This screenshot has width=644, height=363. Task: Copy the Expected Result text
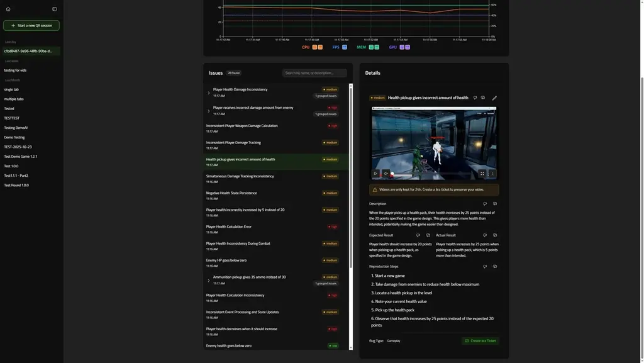[428, 235]
